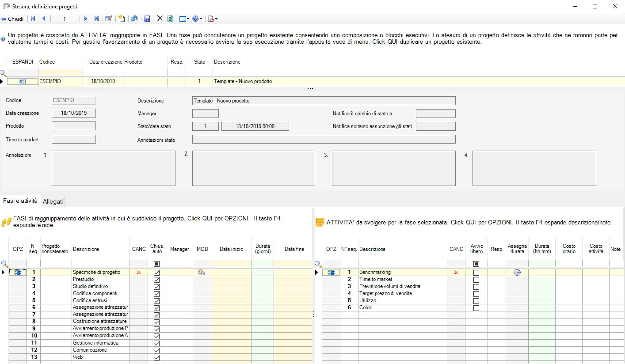
Task: Toggle Chius. auto for Studio definitivo
Action: pos(156,287)
